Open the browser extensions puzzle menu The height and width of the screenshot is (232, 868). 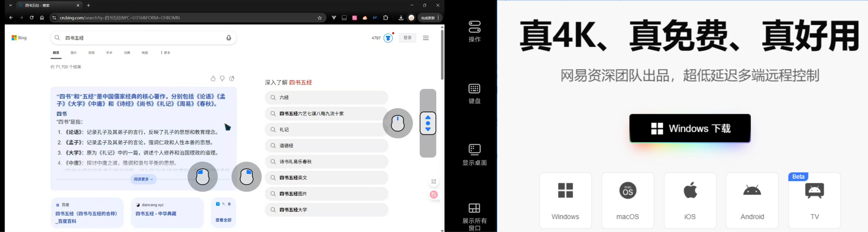point(386,18)
